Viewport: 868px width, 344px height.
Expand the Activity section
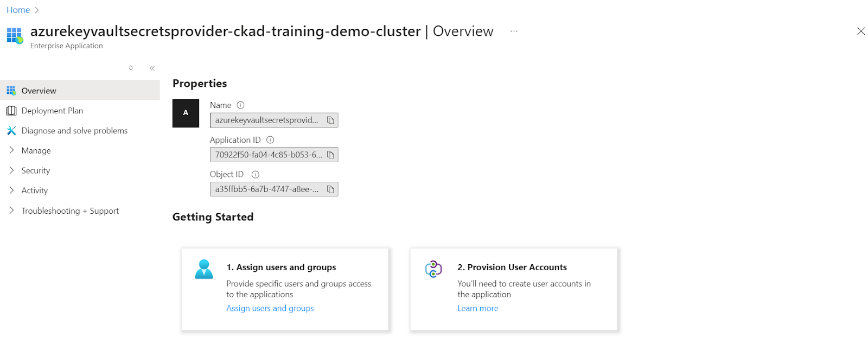pyautogui.click(x=11, y=190)
